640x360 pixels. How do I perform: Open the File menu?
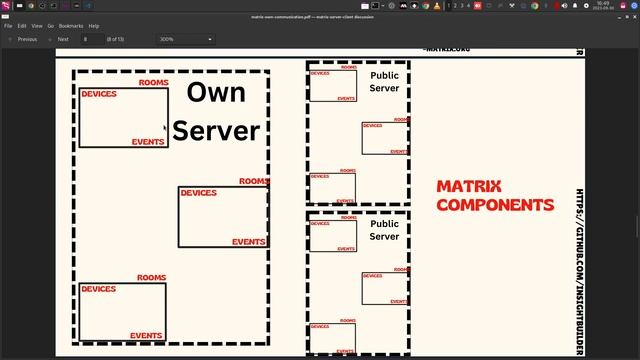point(8,26)
